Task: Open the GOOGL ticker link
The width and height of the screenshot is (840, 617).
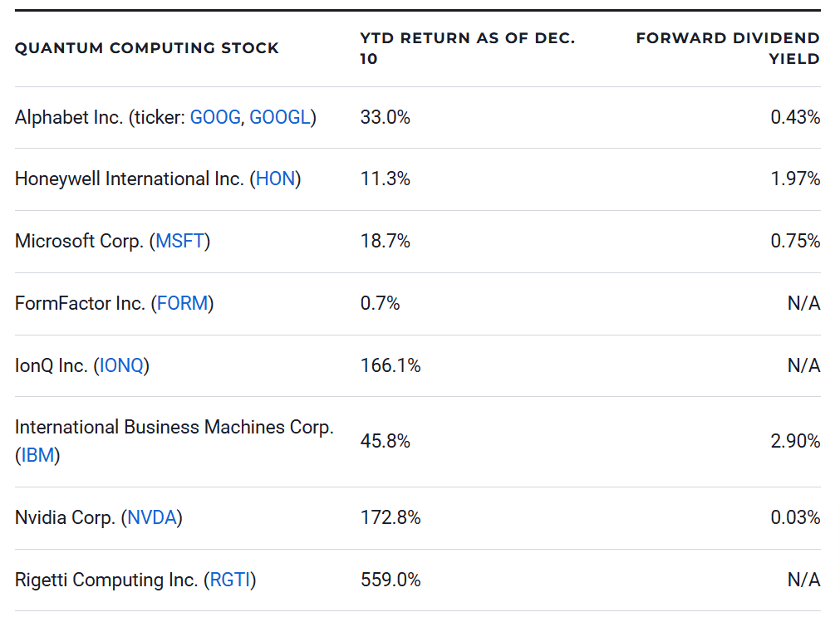Action: [280, 118]
